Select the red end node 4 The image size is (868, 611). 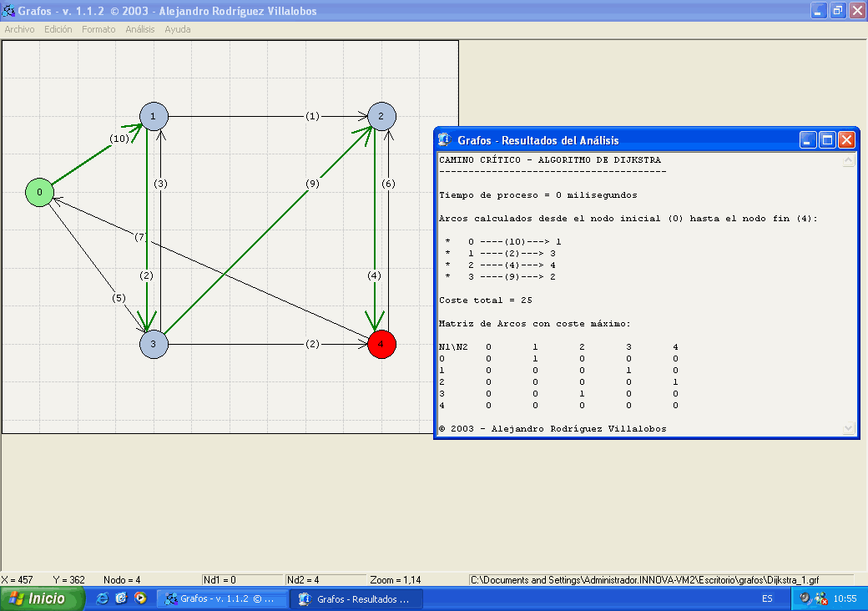[x=381, y=343]
